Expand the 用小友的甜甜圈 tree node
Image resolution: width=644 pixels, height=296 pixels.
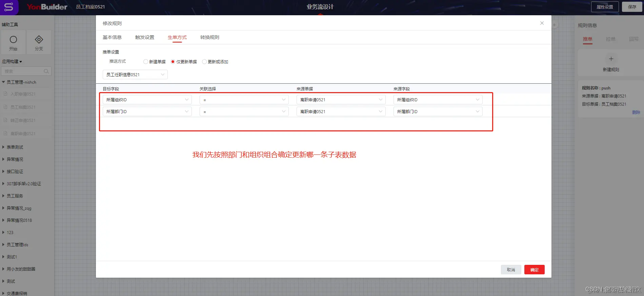[x=3, y=269]
